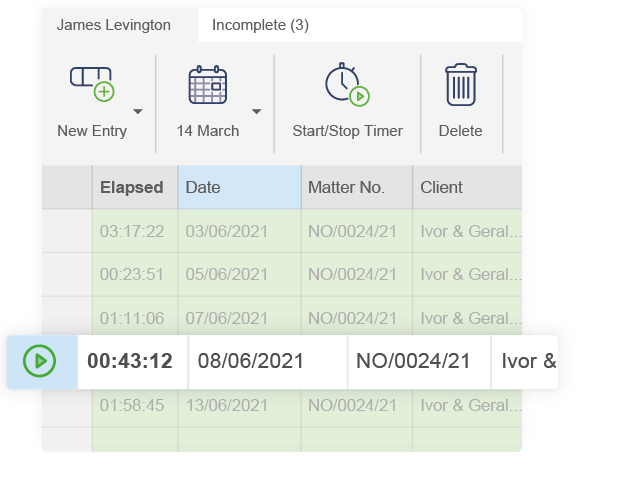Select the elapsed time 01:11:06
The height and width of the screenshot is (500, 639).
132,318
